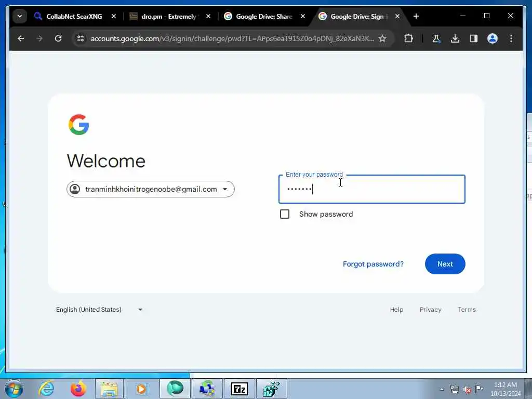Click the muted volume tray icon
Screen dimensions: 532x399
[467, 390]
